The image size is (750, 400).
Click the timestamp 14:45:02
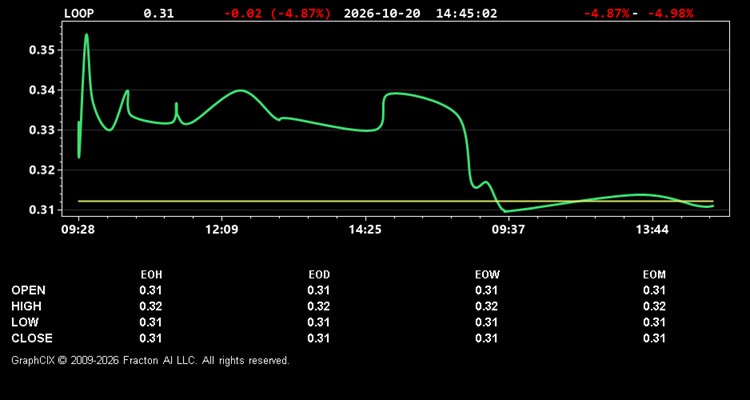[x=466, y=13]
